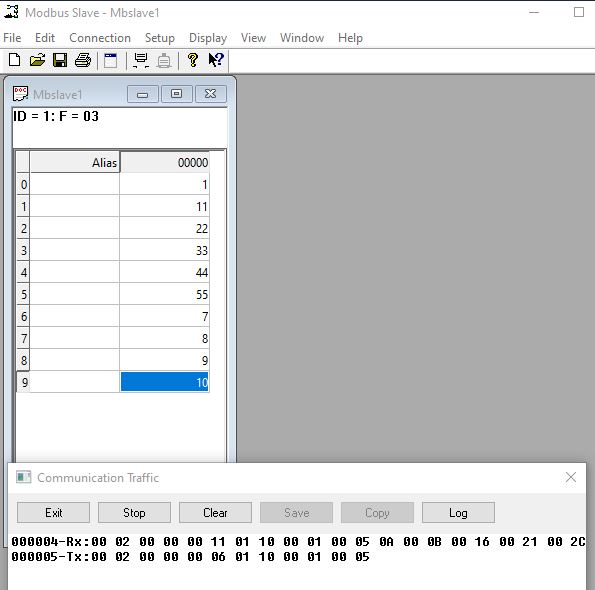Select the register cell with value 44

click(164, 272)
